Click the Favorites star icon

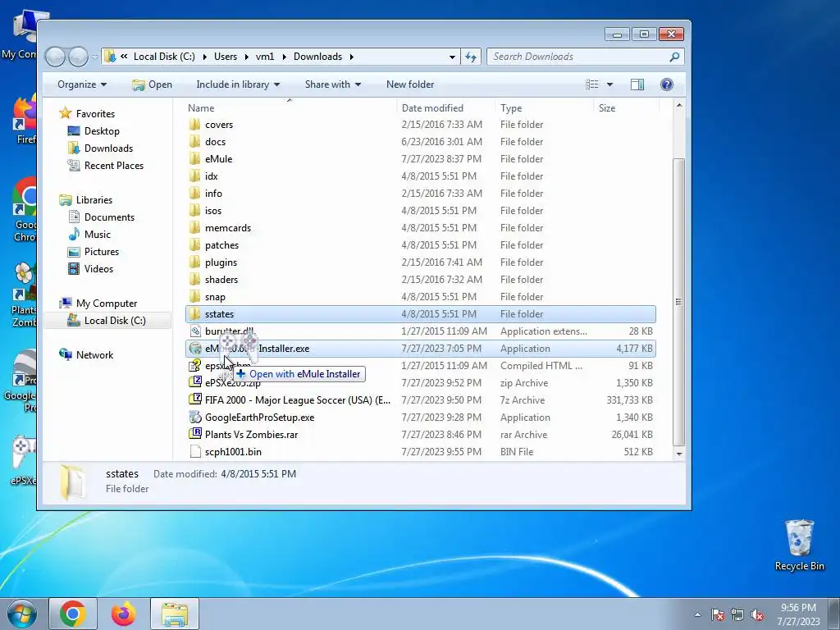(x=66, y=113)
